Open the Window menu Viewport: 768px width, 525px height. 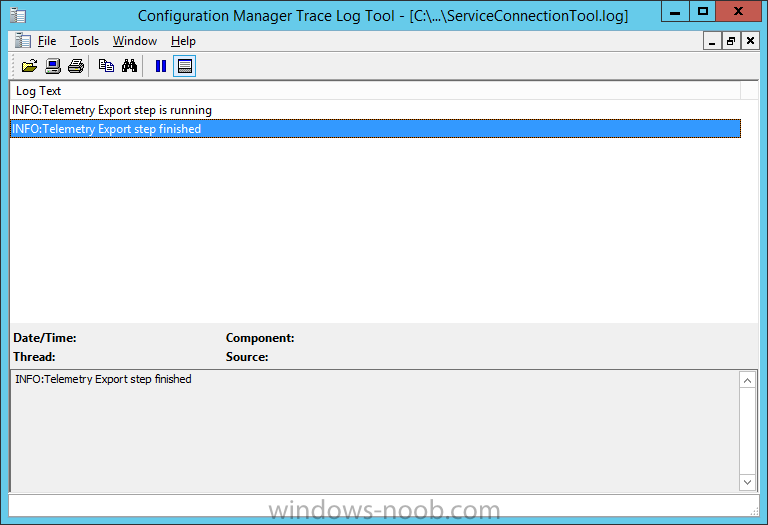click(x=135, y=41)
